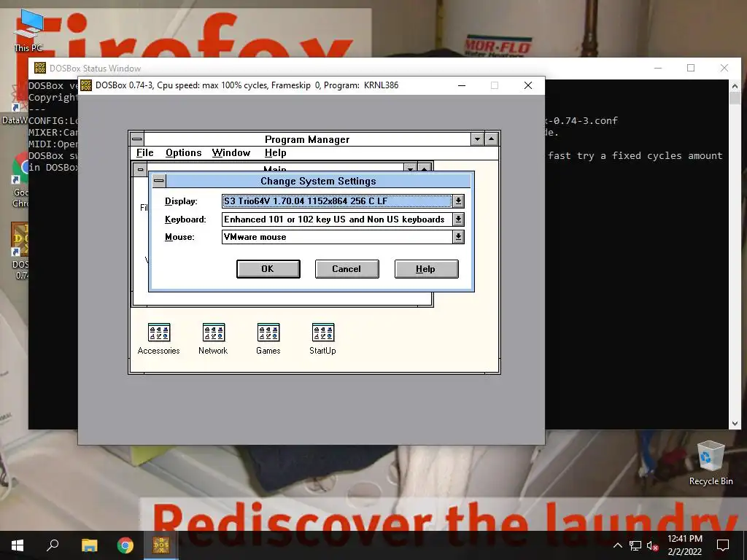Open Windows Start menu

point(18,545)
